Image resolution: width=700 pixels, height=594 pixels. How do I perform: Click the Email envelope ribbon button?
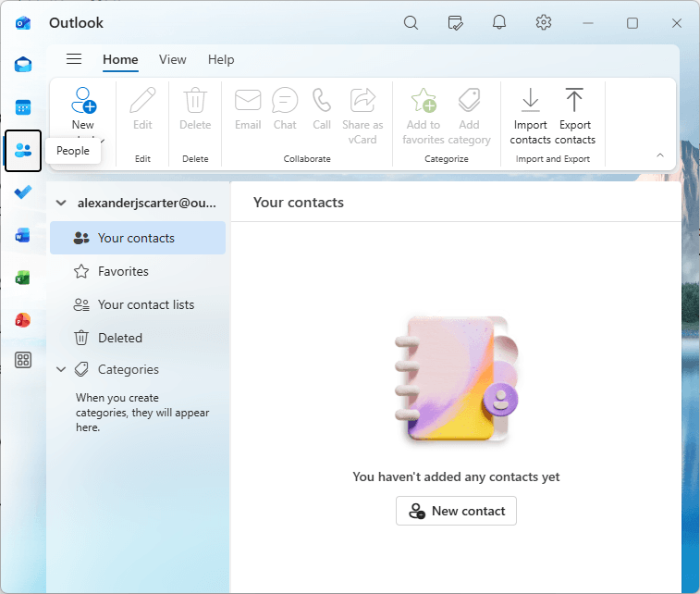point(248,108)
